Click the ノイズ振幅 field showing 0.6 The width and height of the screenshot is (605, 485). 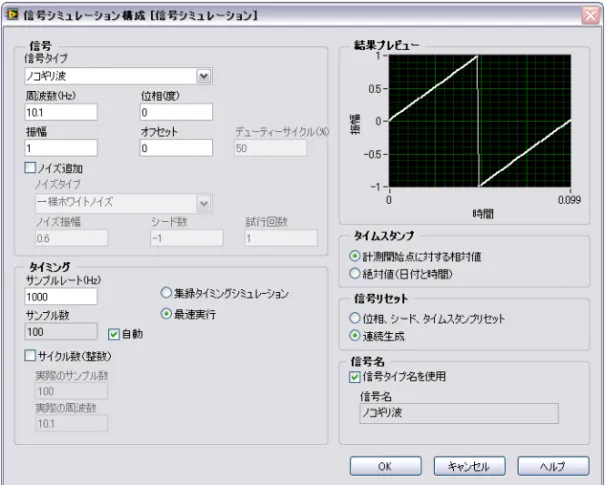71,238
